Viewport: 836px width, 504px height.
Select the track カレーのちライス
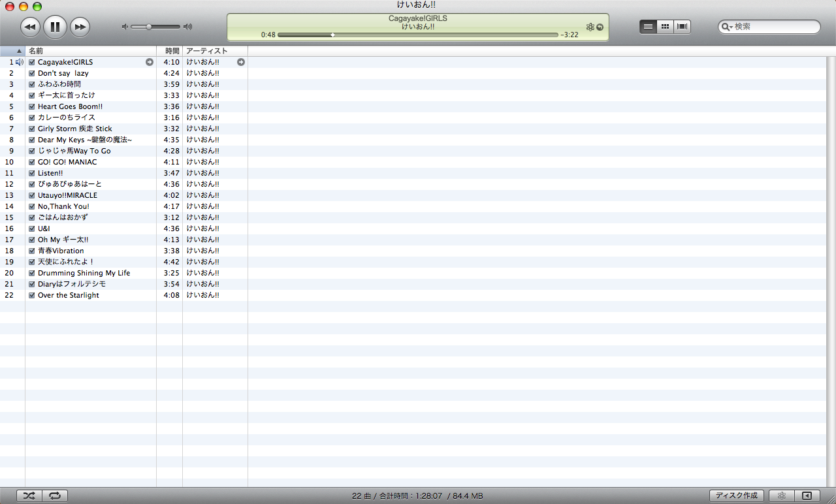click(66, 118)
